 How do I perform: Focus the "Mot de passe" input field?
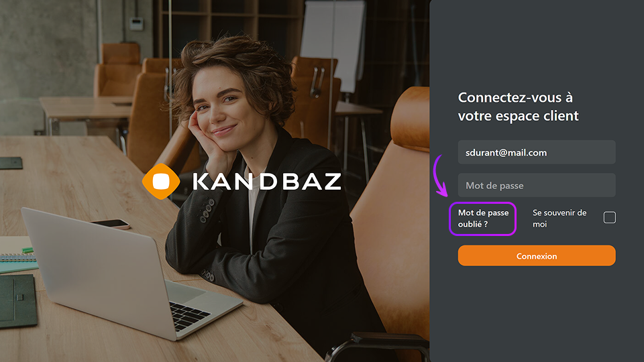(537, 185)
